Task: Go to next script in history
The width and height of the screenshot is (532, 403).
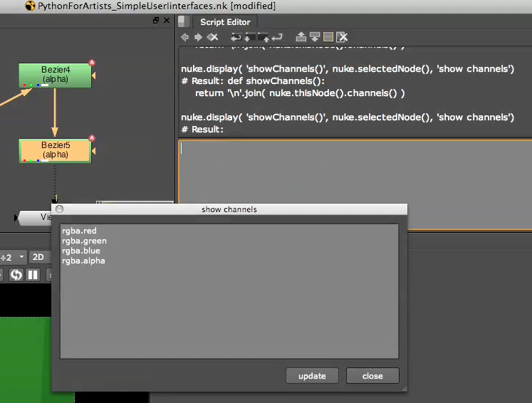Action: (199, 37)
